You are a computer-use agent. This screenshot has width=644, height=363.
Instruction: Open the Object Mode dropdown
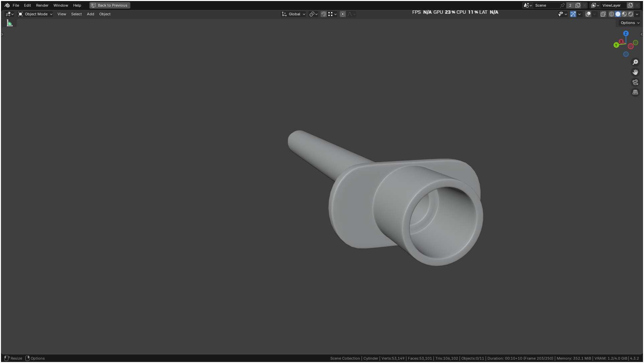[35, 14]
